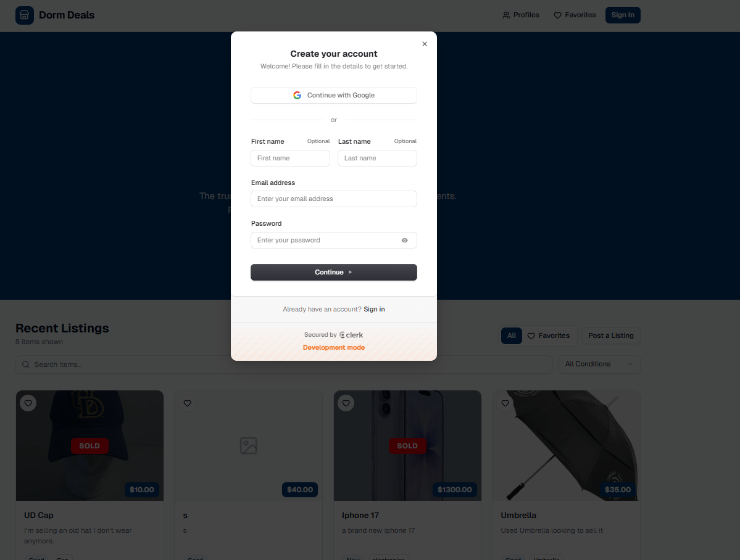Viewport: 740px width, 560px height.
Task: Open the All Conditions dropdown
Action: (599, 364)
